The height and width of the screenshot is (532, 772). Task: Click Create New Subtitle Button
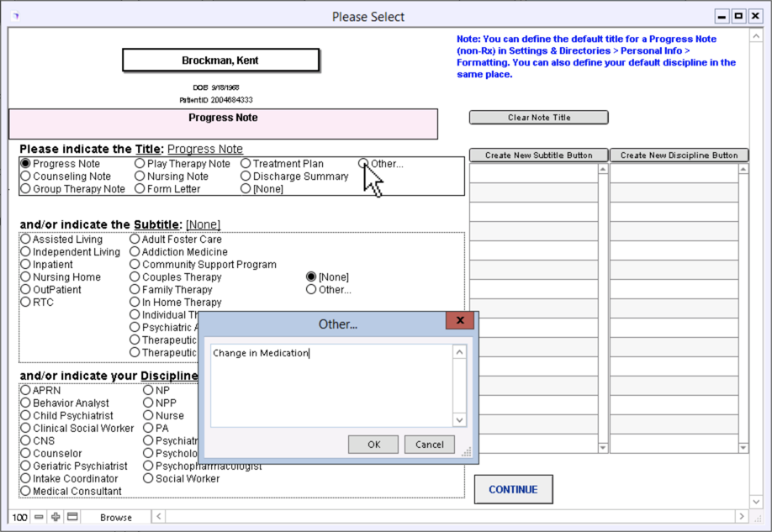(x=538, y=155)
